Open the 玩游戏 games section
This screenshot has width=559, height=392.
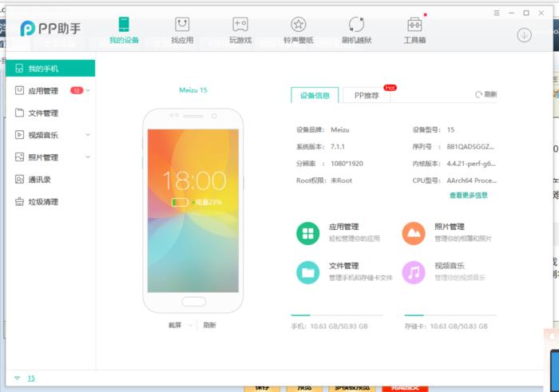[240, 30]
